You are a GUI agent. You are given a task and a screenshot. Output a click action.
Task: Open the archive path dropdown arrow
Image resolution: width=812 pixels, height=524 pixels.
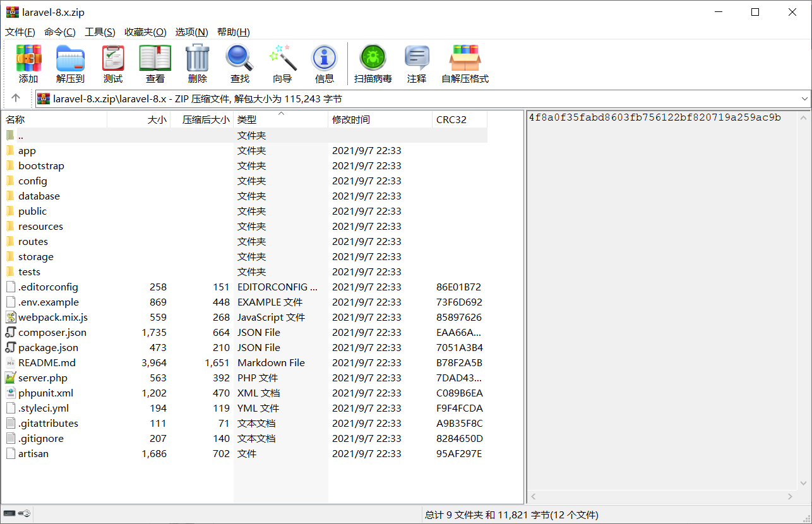(x=804, y=99)
